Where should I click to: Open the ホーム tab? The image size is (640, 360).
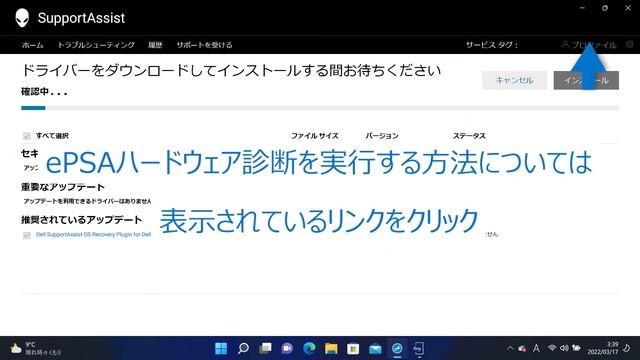click(33, 45)
